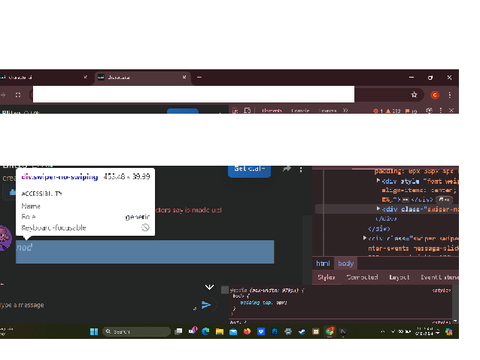This screenshot has height=360, width=480.
Task: Open the Computed tab in the styles pane
Action: pyautogui.click(x=362, y=277)
